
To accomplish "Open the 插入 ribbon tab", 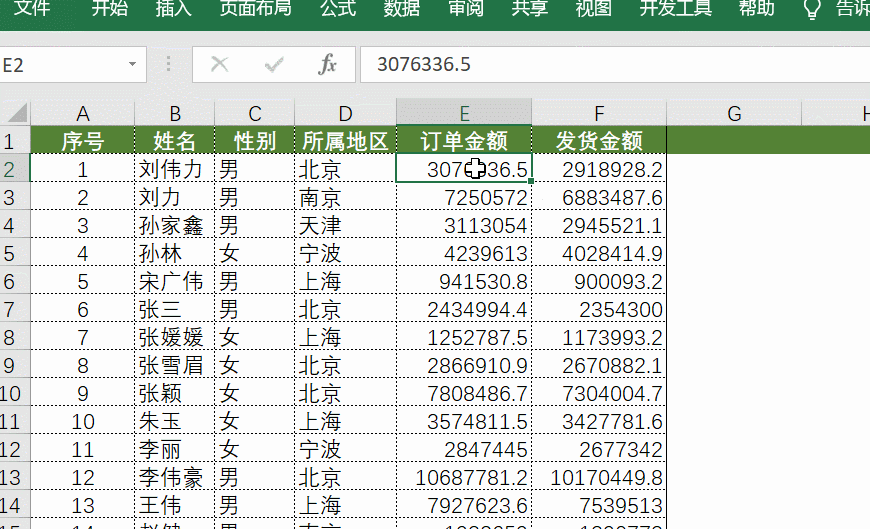I will pyautogui.click(x=173, y=8).
